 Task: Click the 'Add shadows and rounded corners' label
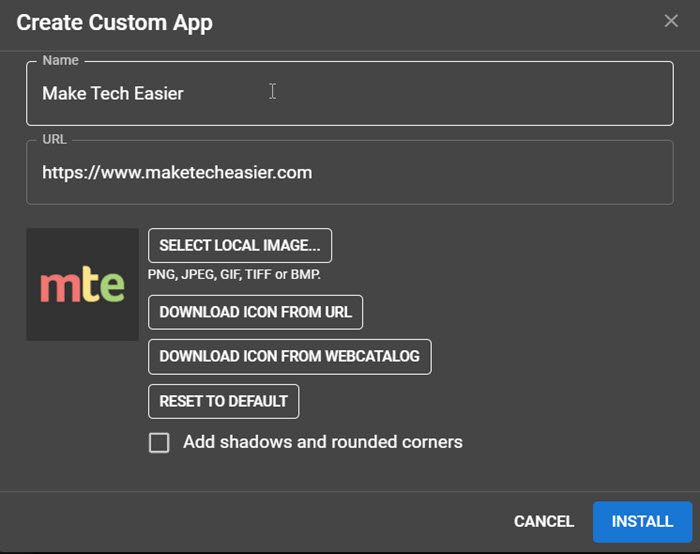point(322,442)
